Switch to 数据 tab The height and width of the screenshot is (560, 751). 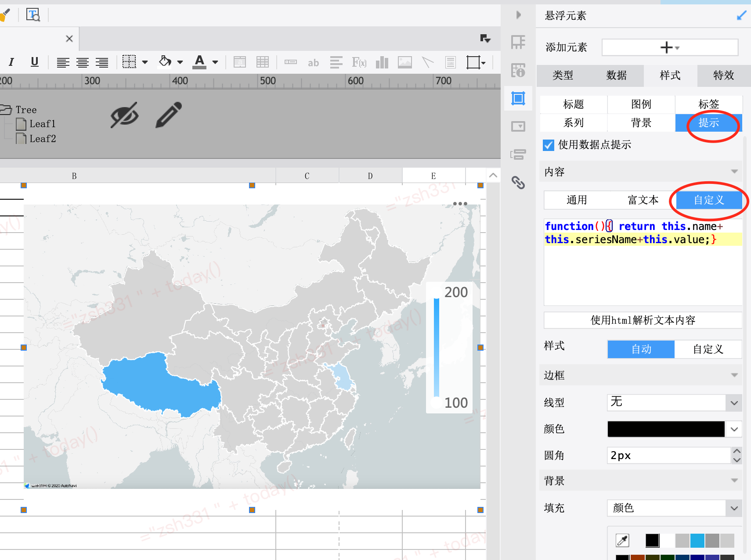617,75
